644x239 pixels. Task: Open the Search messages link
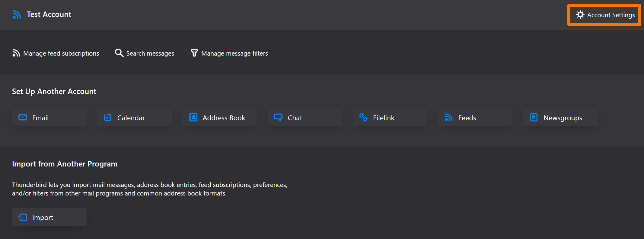point(150,53)
